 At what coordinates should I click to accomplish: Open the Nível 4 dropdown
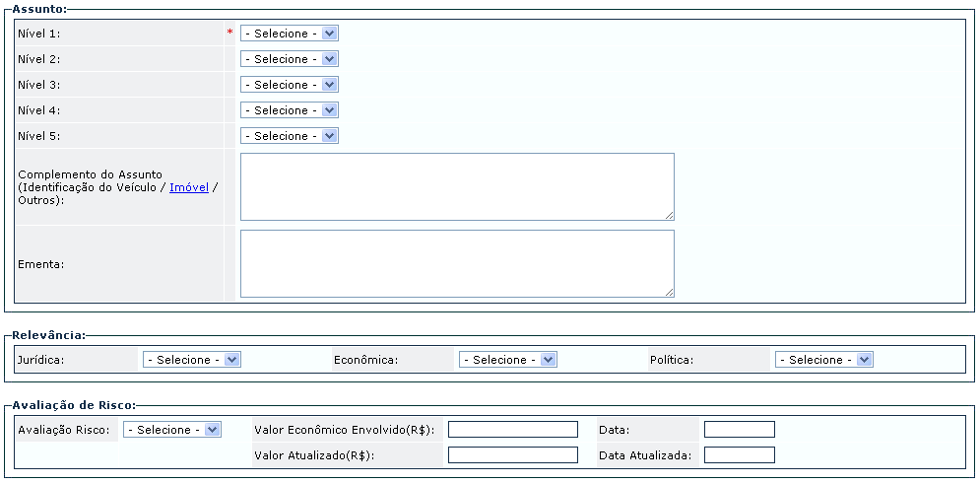[290, 110]
